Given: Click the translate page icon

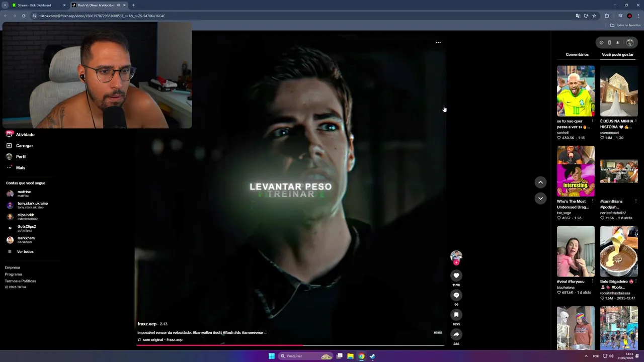Looking at the screenshot, I should coord(578,16).
